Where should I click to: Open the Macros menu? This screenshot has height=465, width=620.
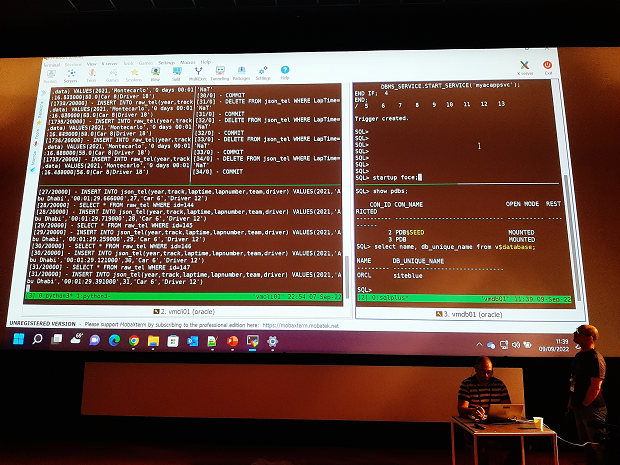[188, 62]
